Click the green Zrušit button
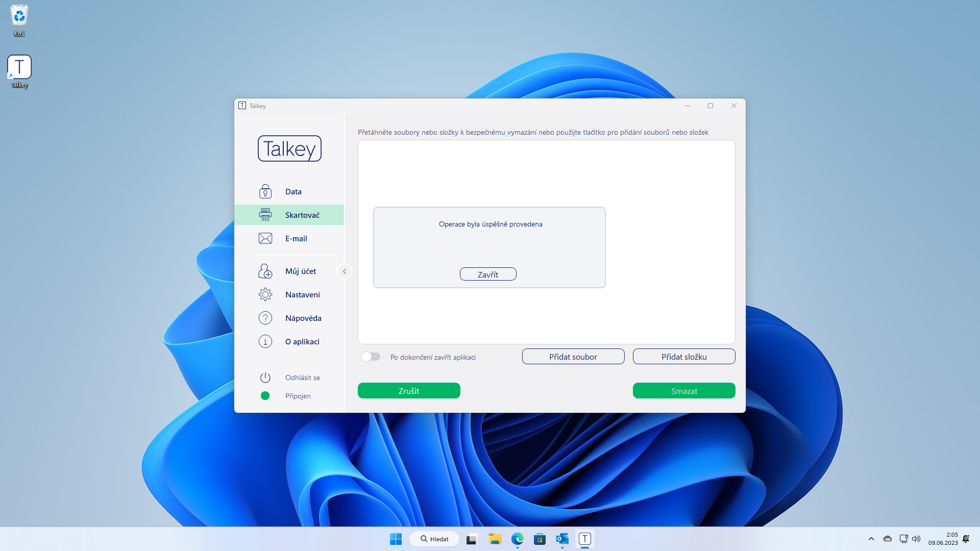 408,391
